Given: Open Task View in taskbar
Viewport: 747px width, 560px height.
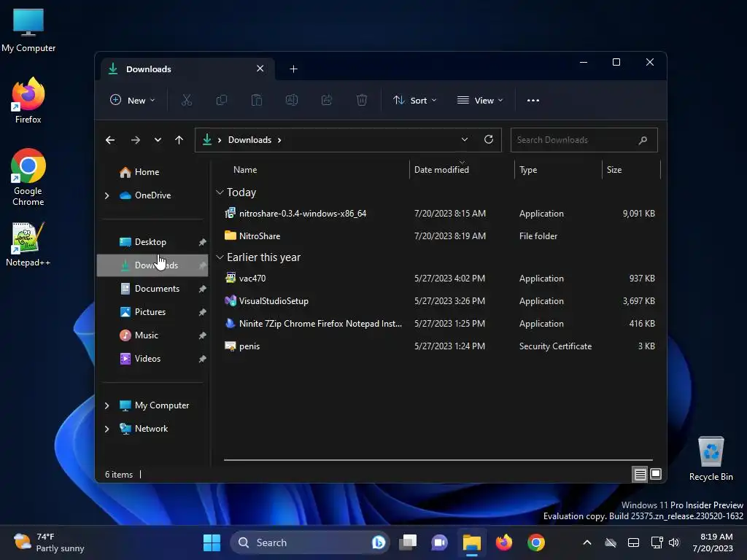Looking at the screenshot, I should tap(408, 542).
